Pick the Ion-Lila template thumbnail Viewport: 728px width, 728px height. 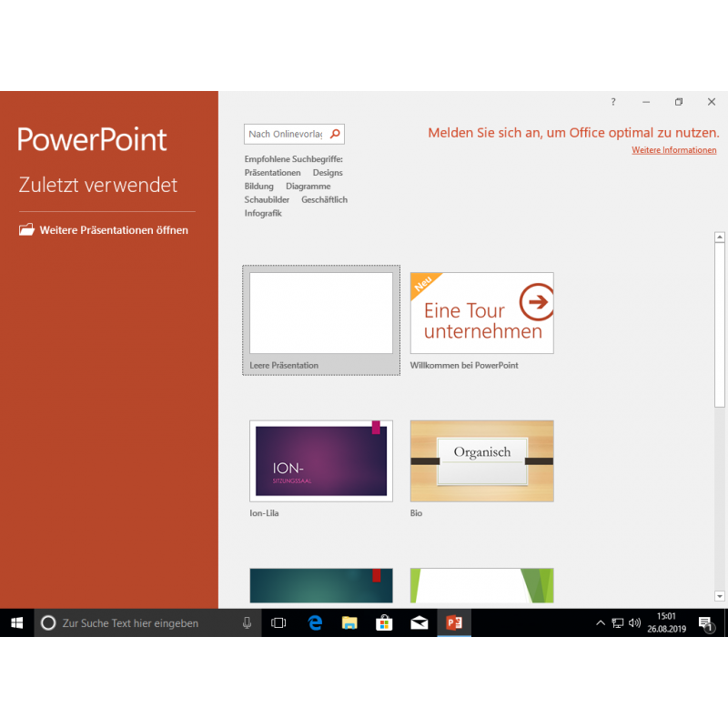click(321, 460)
